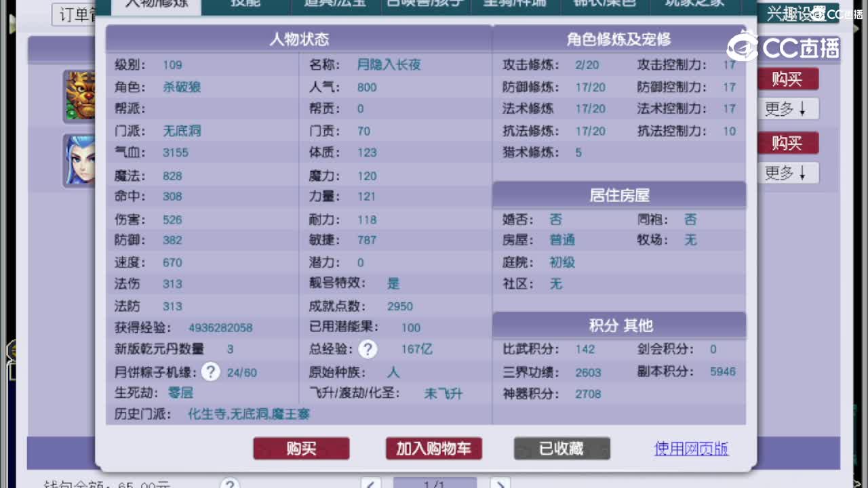This screenshot has height=488, width=868.
Task: Select the dragon pet avatar on the left
Action: [x=80, y=95]
